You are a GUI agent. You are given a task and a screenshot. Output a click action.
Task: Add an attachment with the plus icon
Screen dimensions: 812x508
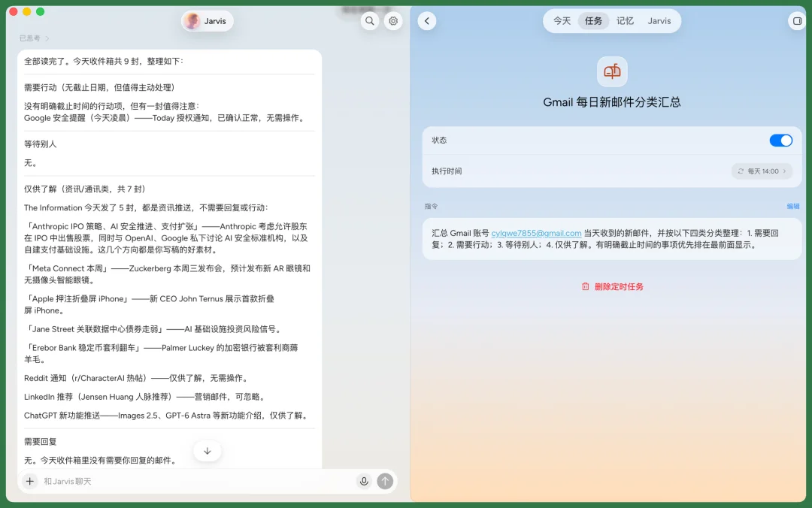coord(30,481)
